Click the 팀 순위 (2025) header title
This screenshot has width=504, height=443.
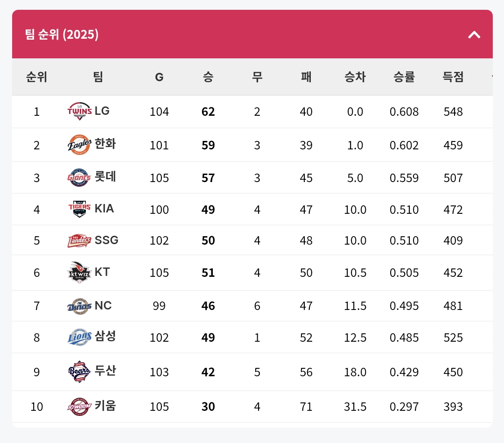click(62, 35)
